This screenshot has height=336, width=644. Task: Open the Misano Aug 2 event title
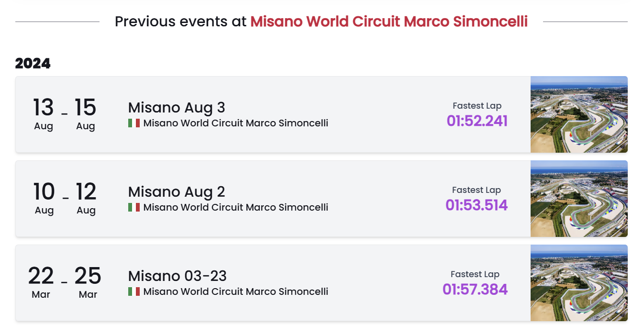tap(177, 191)
